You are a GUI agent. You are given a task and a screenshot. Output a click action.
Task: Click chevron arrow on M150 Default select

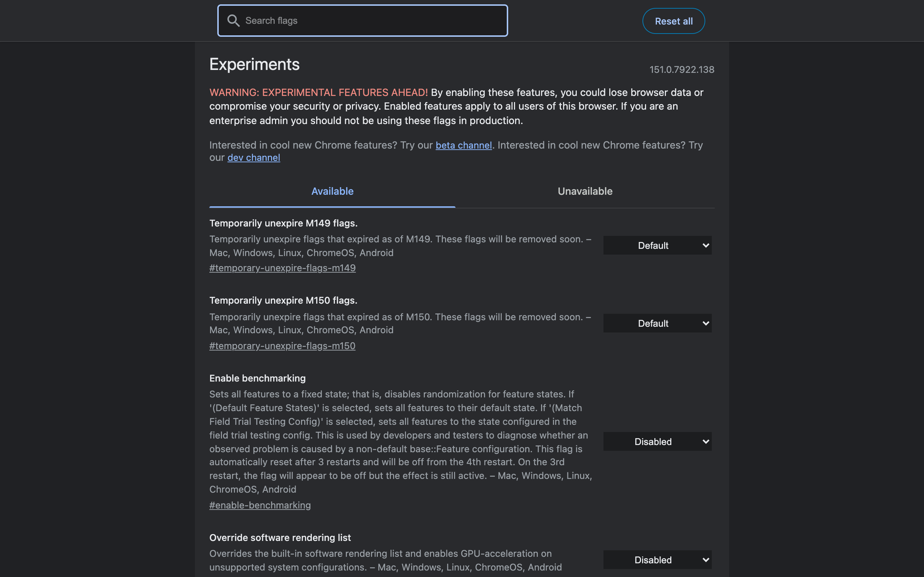tap(706, 323)
